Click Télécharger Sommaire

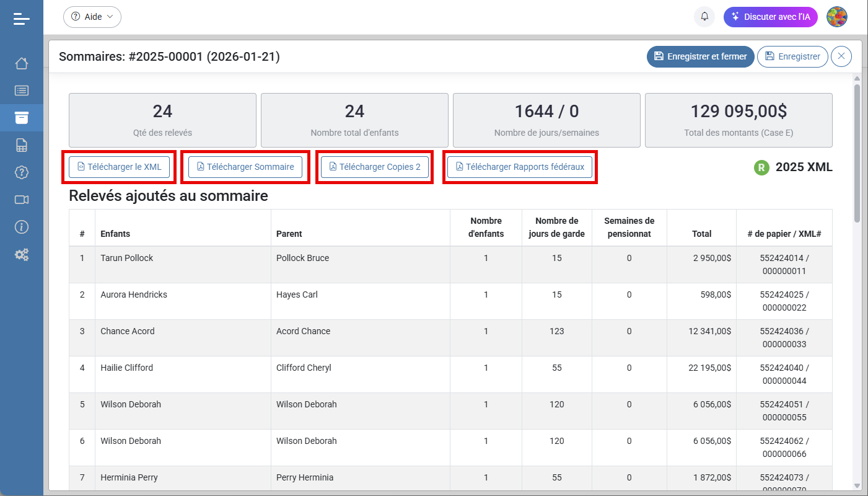pyautogui.click(x=245, y=167)
